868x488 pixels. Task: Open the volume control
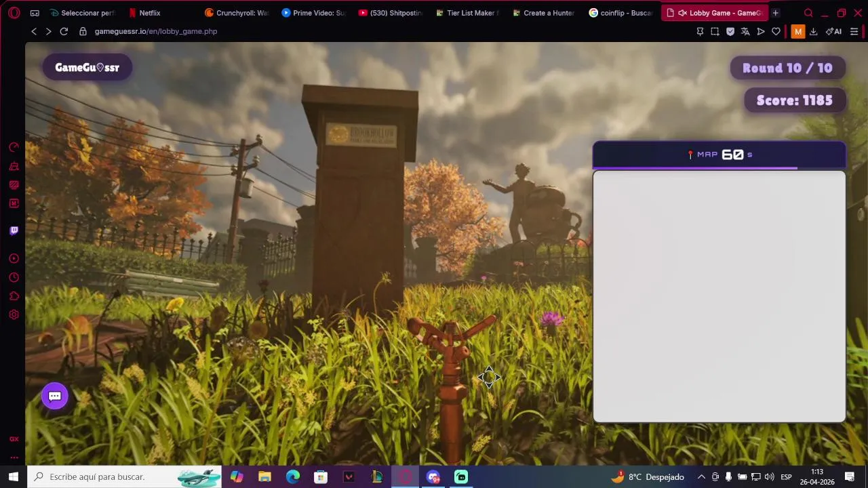(769, 476)
